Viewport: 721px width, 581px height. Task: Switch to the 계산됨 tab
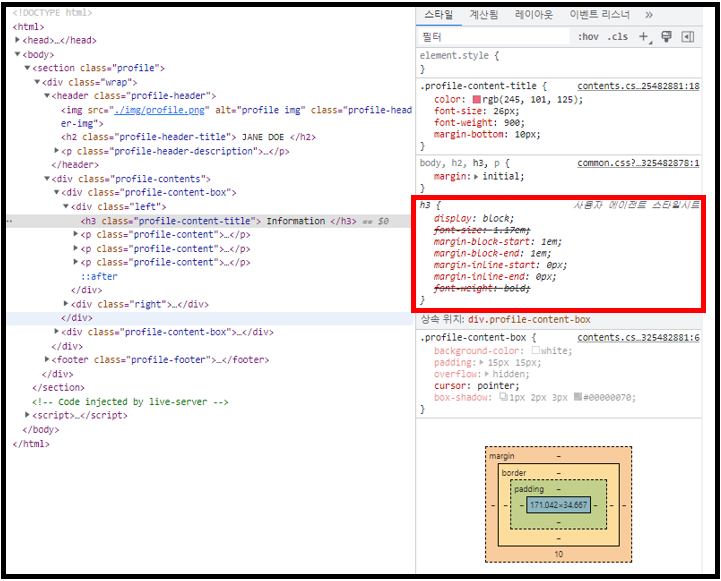coord(484,15)
